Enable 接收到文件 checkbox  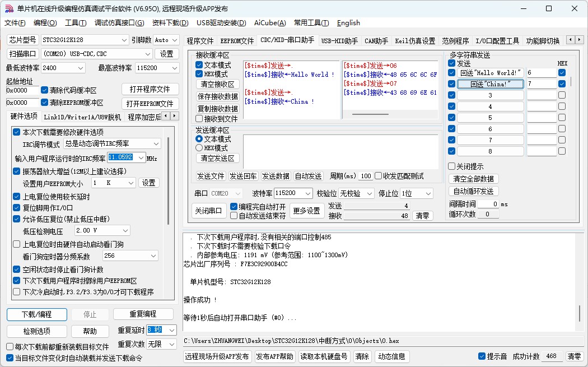(199, 119)
